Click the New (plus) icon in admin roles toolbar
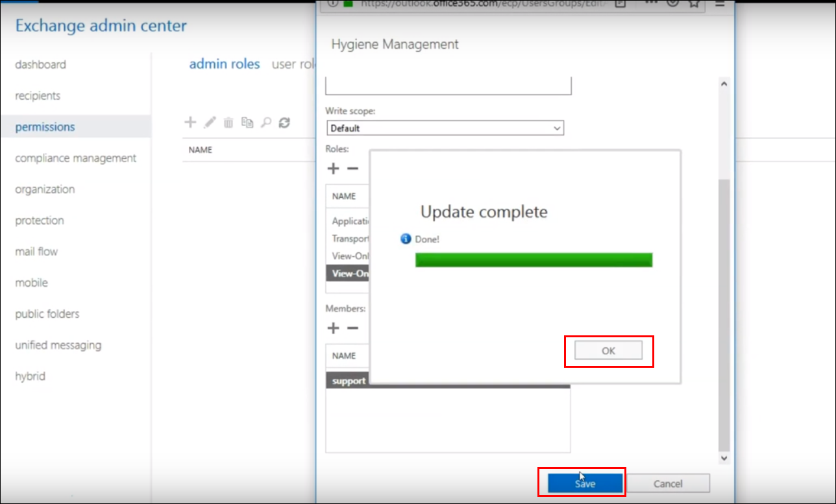This screenshot has width=836, height=504. (190, 122)
